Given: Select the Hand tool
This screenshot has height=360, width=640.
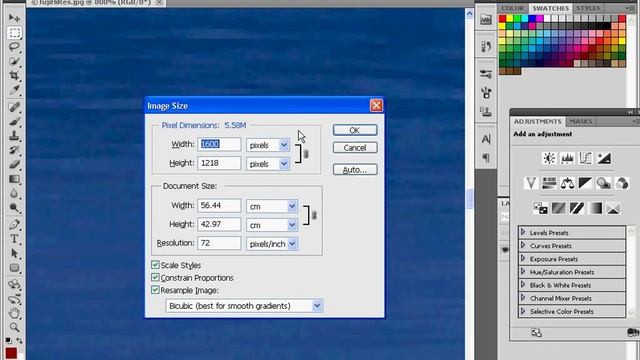Looking at the screenshot, I should pyautogui.click(x=14, y=313).
